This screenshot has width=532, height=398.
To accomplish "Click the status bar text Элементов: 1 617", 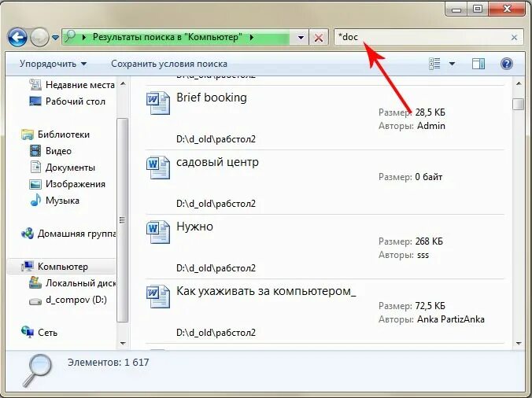I will coord(109,363).
